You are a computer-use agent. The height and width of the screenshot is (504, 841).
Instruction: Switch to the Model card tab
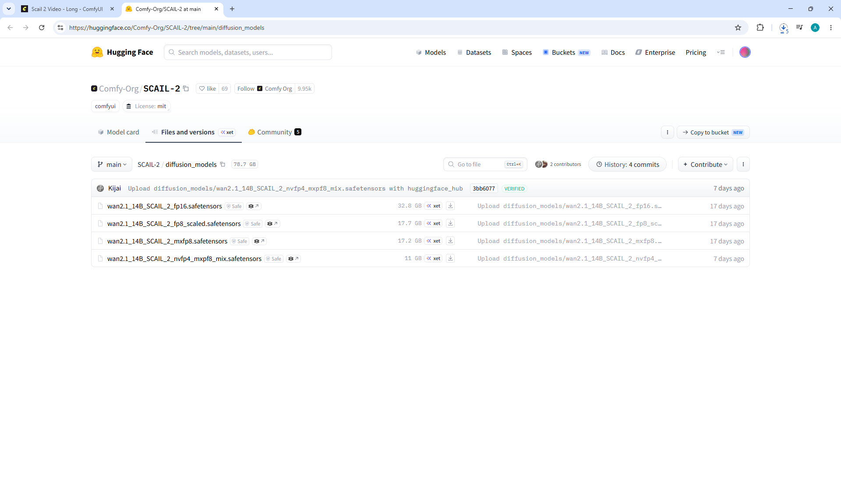coord(118,132)
